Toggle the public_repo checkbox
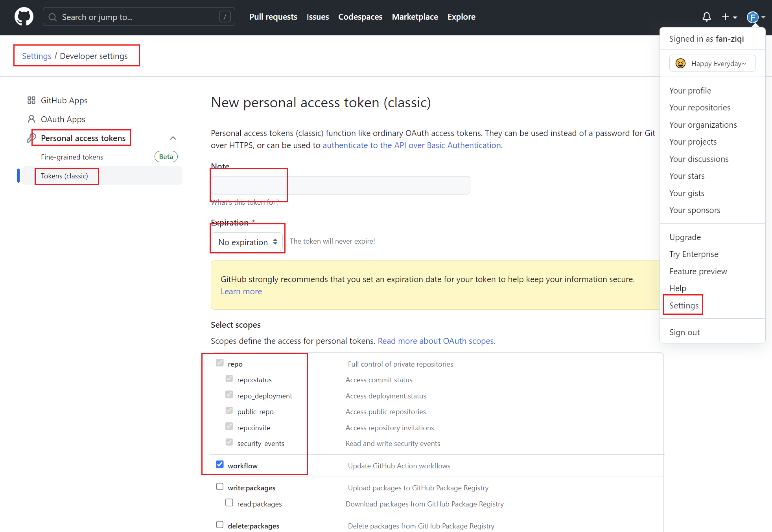Screen dimensions: 772x532 [x=229, y=411]
